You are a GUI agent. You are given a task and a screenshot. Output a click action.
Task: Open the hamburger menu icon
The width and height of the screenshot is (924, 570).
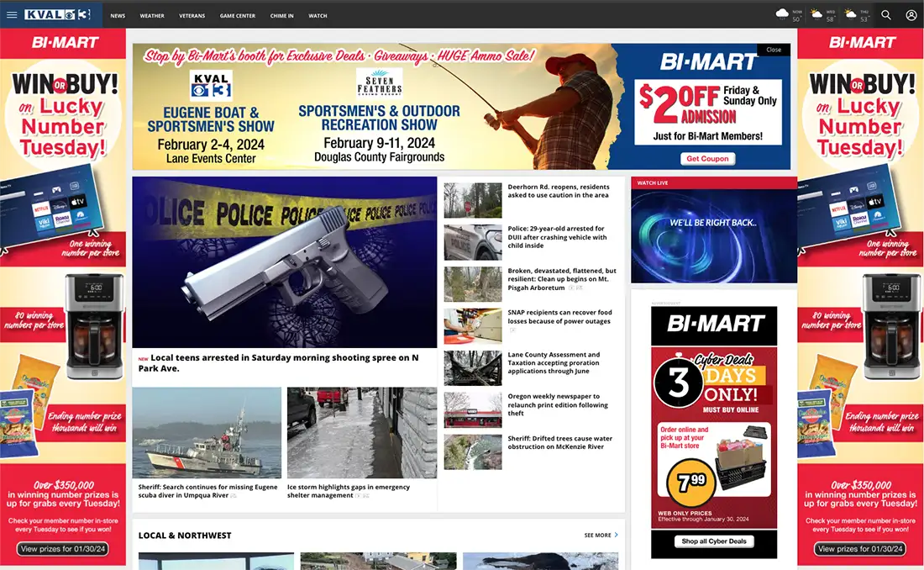click(12, 15)
